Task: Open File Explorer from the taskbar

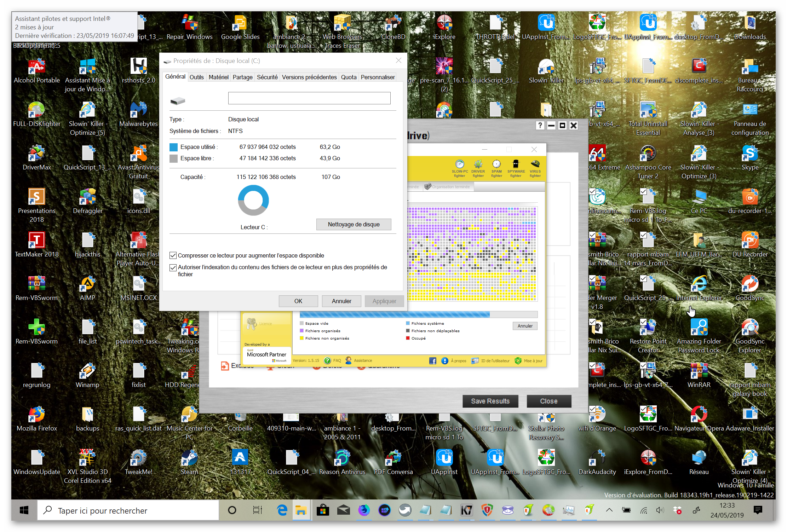Action: tap(301, 510)
